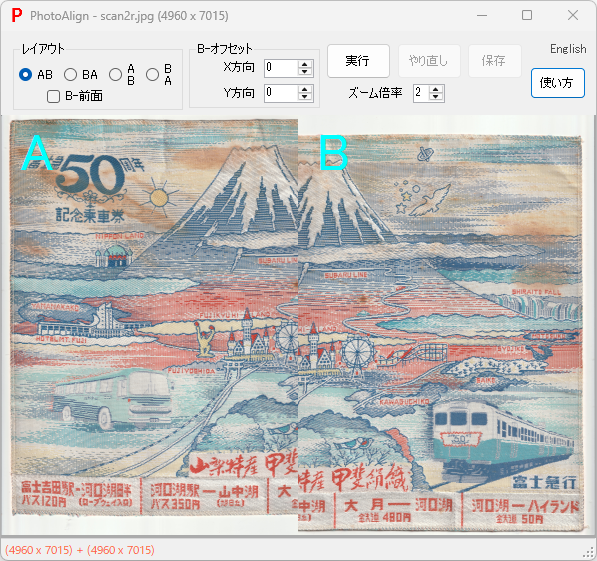Click the 保存 button
The height and width of the screenshot is (561, 597).
(x=495, y=61)
